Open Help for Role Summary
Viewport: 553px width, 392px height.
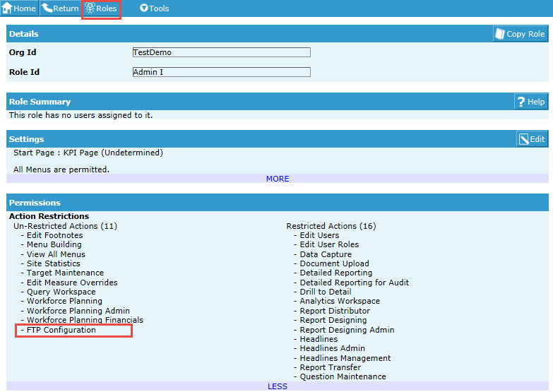pos(531,102)
